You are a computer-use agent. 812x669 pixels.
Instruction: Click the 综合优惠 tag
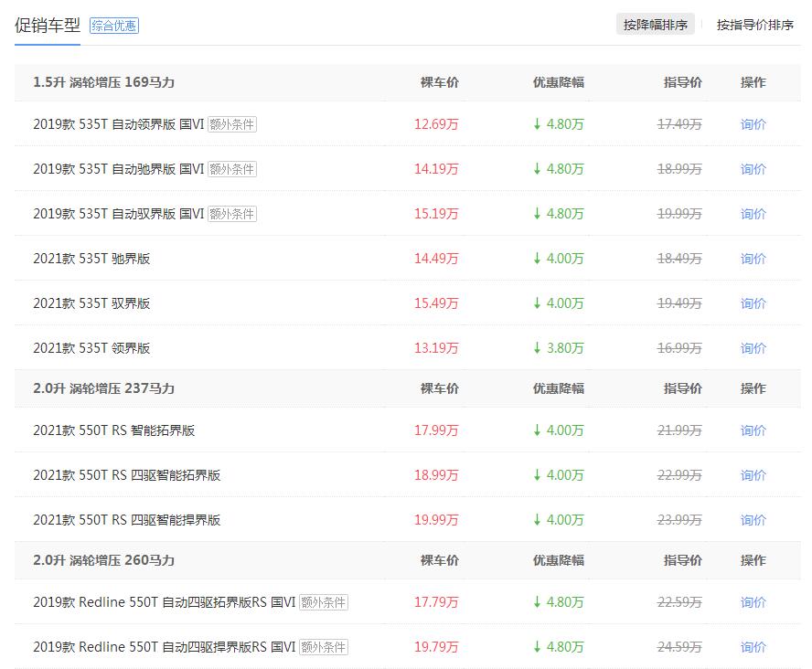[x=114, y=26]
